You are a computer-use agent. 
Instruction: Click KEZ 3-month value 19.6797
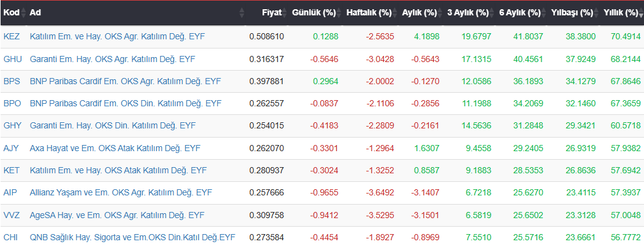(x=477, y=36)
